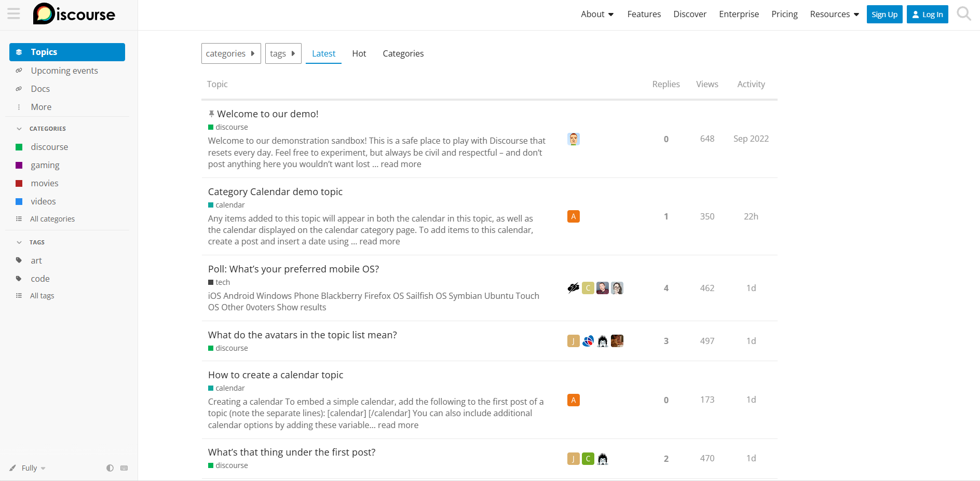The width and height of the screenshot is (980, 481).
Task: Open 'Poll: What's your preferred mobile OS?' topic
Action: [293, 269]
